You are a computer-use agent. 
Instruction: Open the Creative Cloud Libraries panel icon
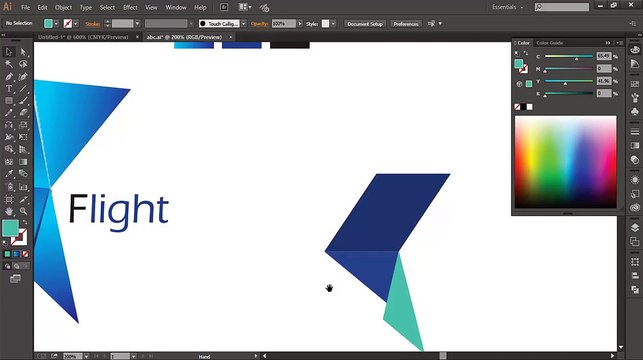click(635, 207)
